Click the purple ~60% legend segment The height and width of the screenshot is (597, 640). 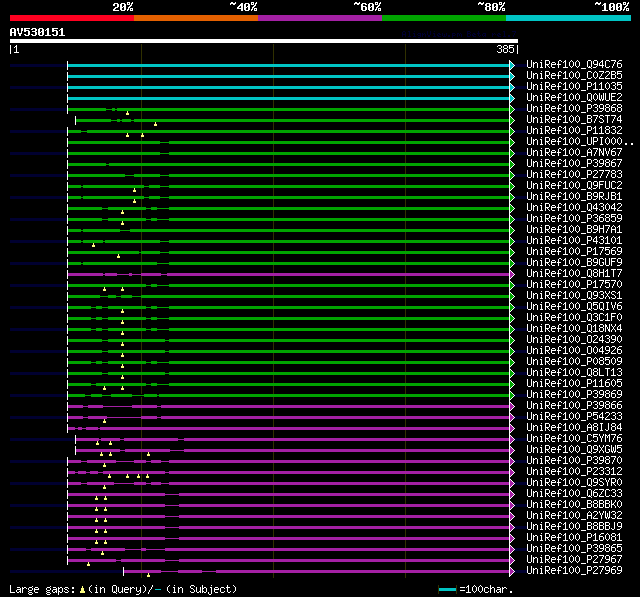(x=319, y=18)
